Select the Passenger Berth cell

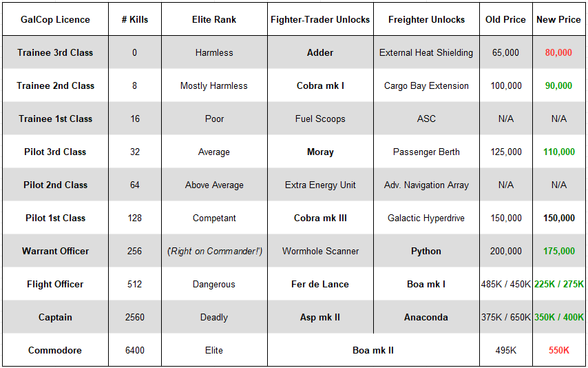pos(426,152)
